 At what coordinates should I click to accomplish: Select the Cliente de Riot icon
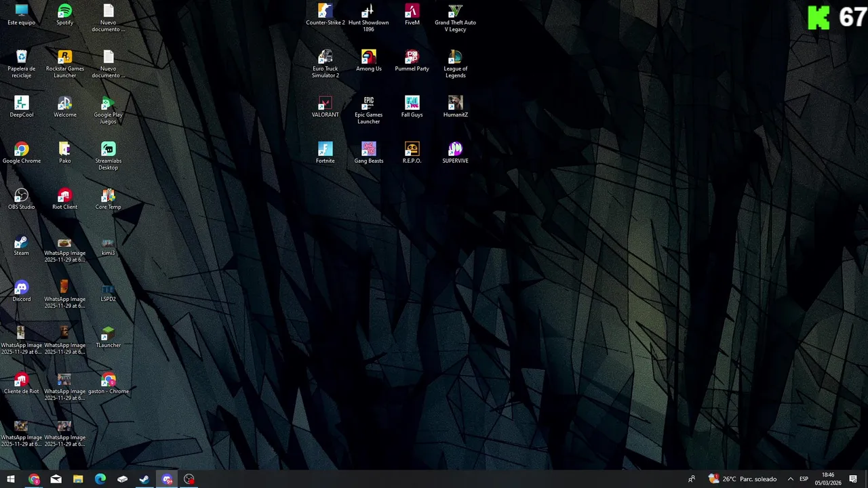(x=22, y=384)
